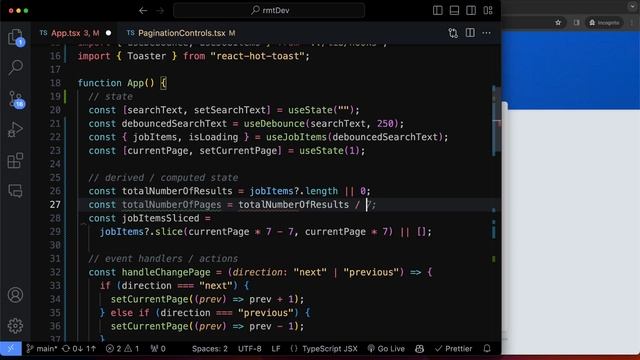Image resolution: width=640 pixels, height=360 pixels.
Task: Split the editor to the right
Action: pyautogui.click(x=470, y=33)
